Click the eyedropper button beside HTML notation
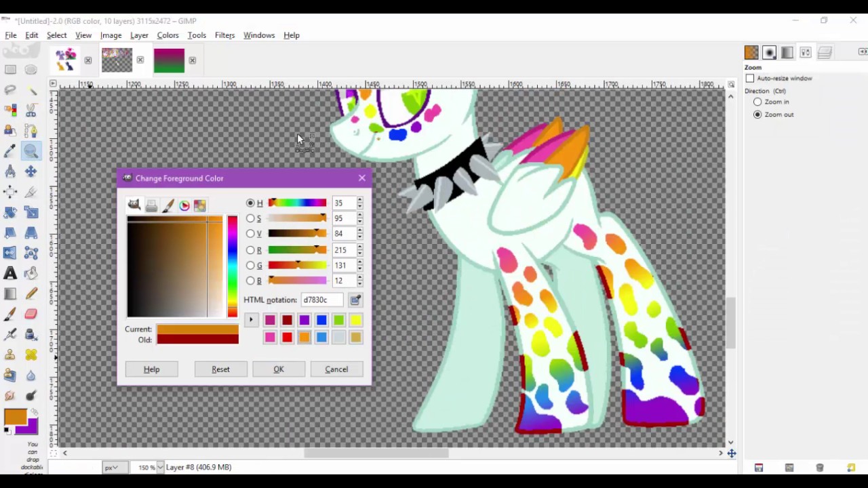The width and height of the screenshot is (868, 488). click(355, 300)
